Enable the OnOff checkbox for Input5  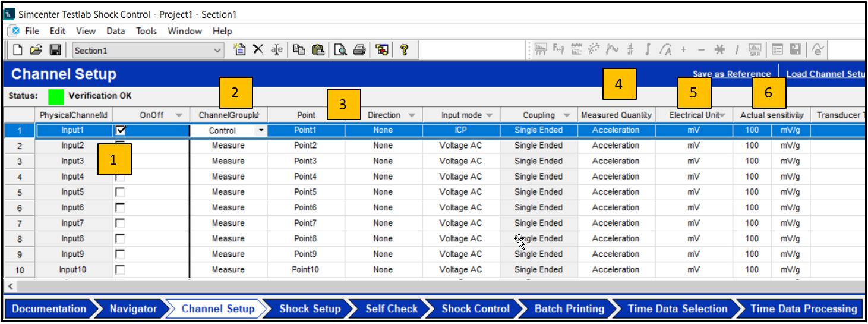tap(120, 192)
